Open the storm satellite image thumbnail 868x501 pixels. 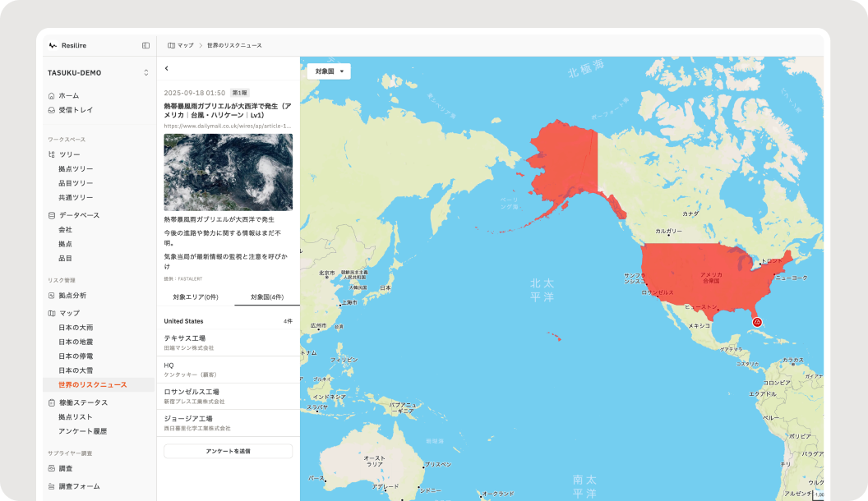pos(228,172)
